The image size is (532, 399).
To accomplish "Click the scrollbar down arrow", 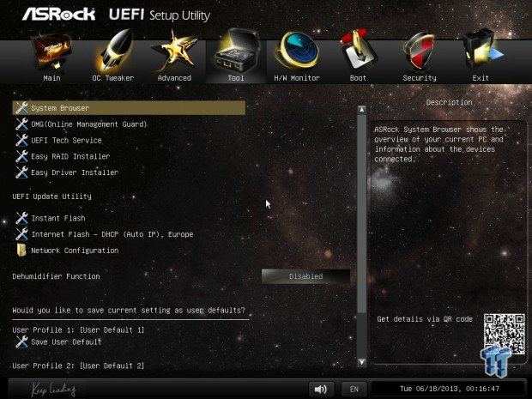I will [362, 362].
